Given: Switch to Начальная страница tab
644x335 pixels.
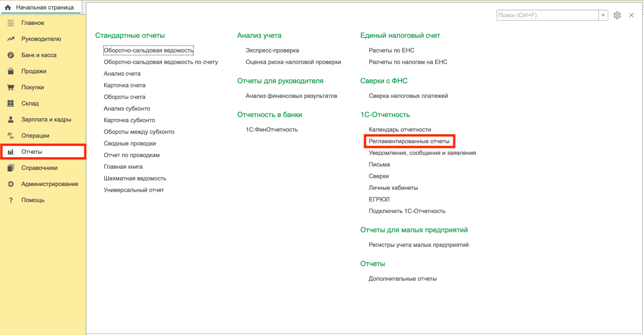Looking at the screenshot, I should (x=41, y=7).
